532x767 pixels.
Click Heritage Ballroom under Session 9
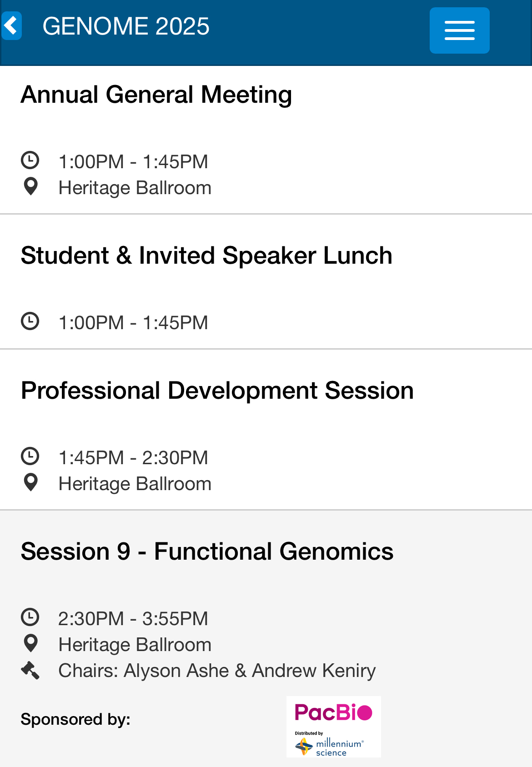[135, 645]
